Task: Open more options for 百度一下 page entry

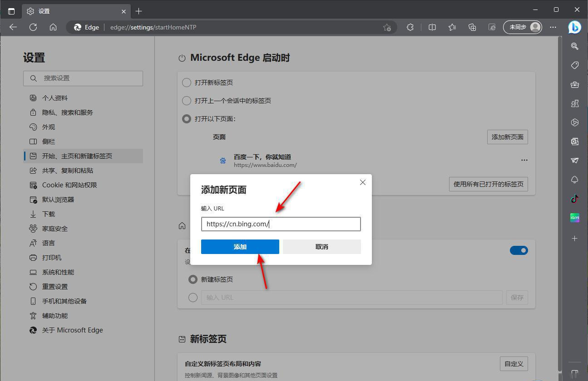Action: [524, 160]
